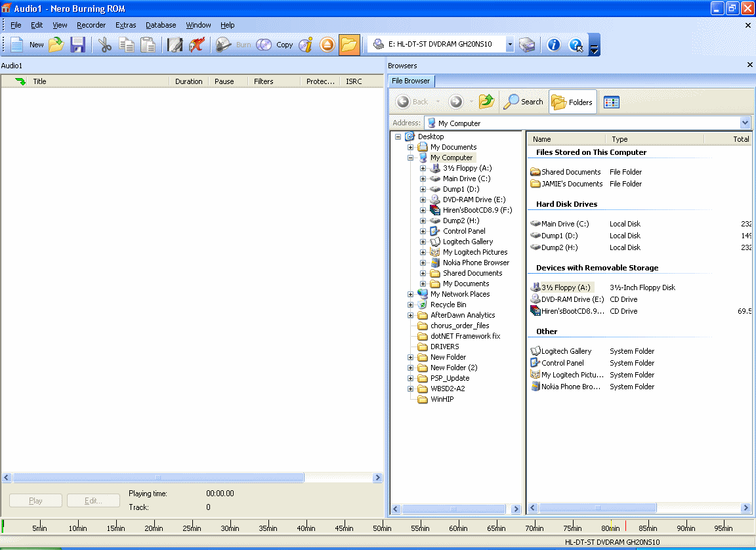Click the Copy disc icon in the toolbar

(264, 45)
